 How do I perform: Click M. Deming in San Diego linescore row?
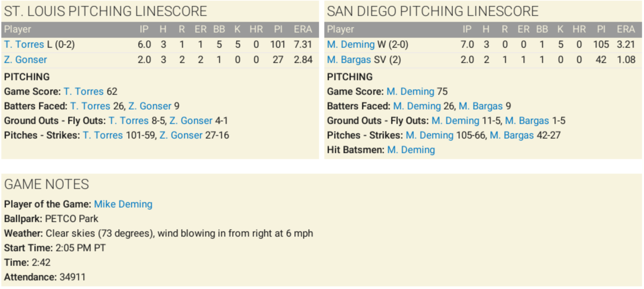tap(351, 44)
